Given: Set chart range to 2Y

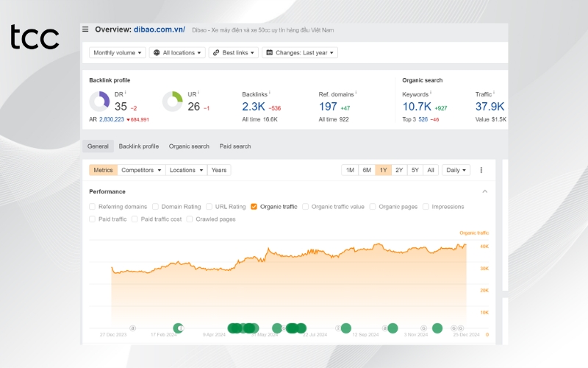Looking at the screenshot, I should (x=399, y=170).
